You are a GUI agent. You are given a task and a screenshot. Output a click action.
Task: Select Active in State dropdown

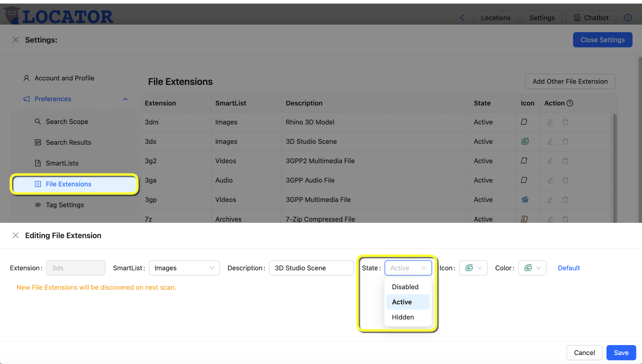(408, 302)
